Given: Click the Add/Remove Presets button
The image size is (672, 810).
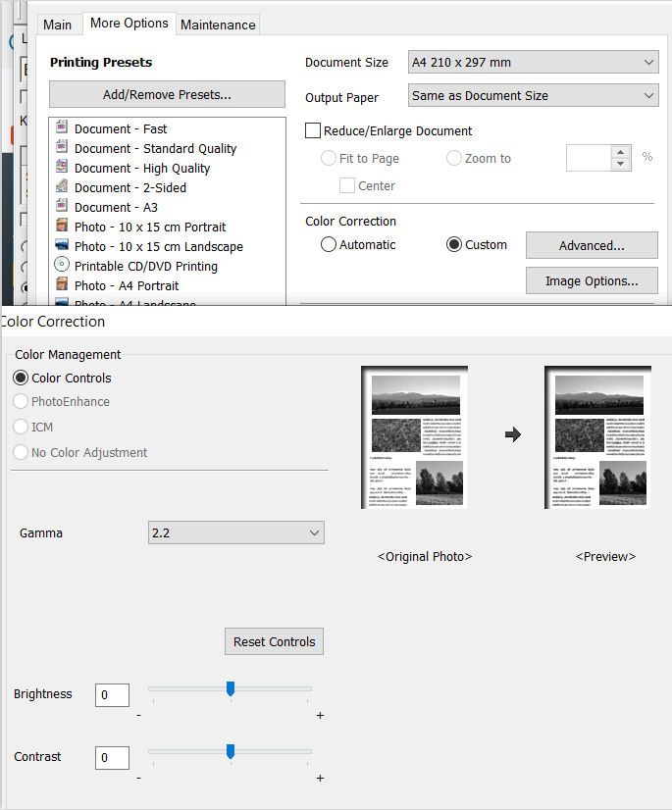Looking at the screenshot, I should coord(167,95).
